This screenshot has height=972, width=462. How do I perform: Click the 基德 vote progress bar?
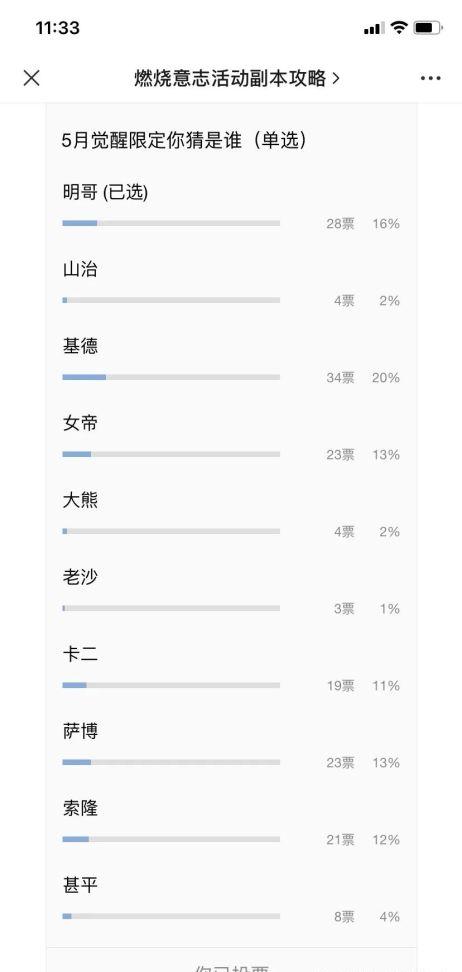[171, 377]
